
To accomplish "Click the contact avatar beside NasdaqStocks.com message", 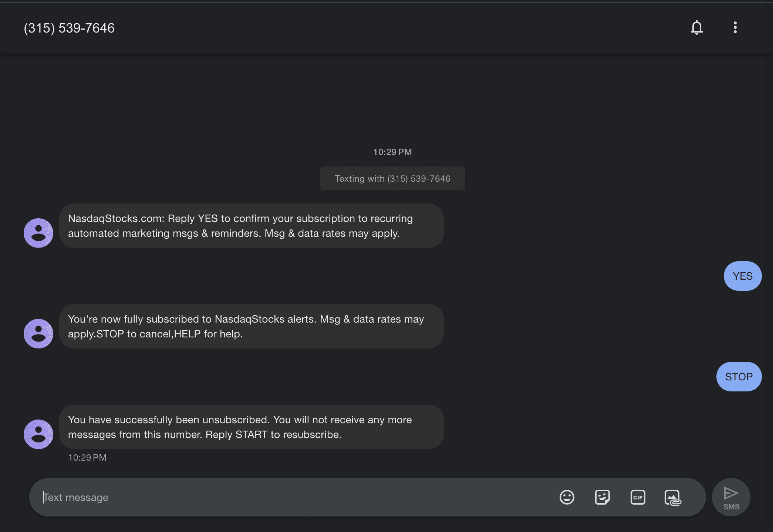I will pyautogui.click(x=38, y=233).
